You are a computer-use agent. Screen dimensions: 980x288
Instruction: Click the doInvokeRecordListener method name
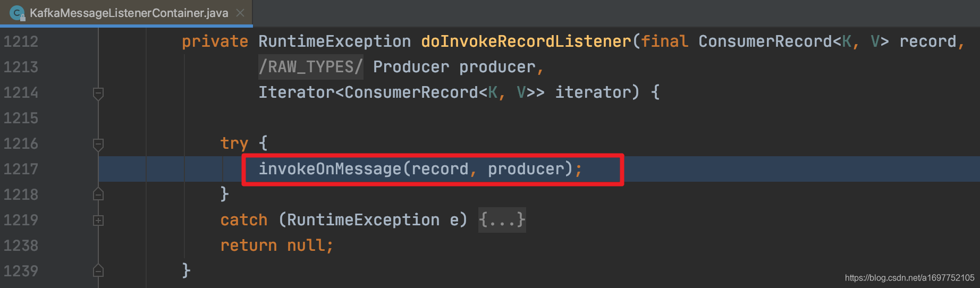point(526,41)
